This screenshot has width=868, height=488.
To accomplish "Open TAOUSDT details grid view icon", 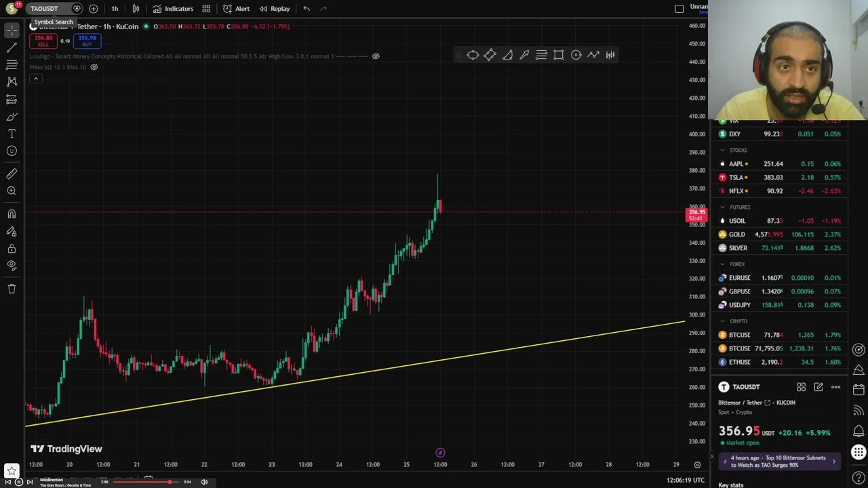I will point(801,387).
